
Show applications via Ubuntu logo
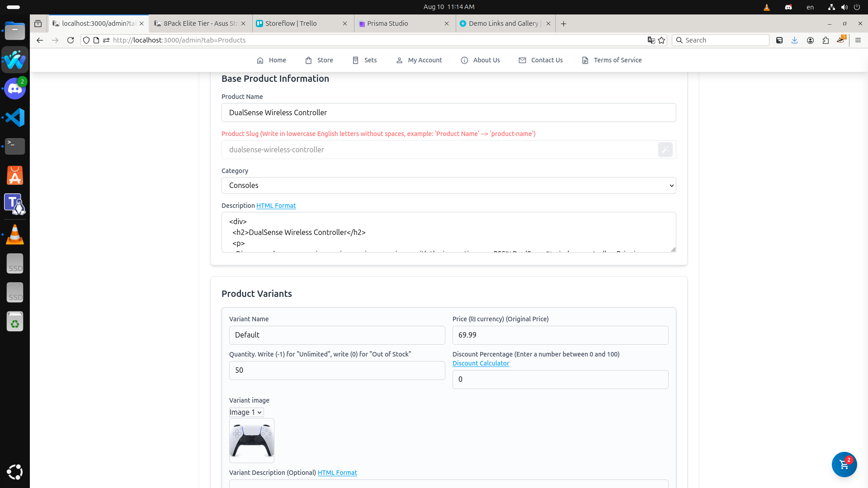pyautogui.click(x=15, y=472)
